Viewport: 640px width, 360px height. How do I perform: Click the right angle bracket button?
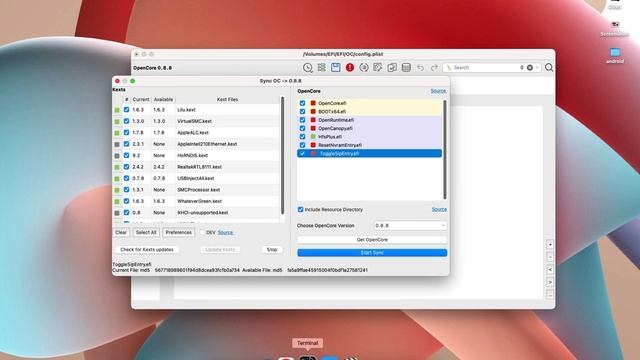550,282
